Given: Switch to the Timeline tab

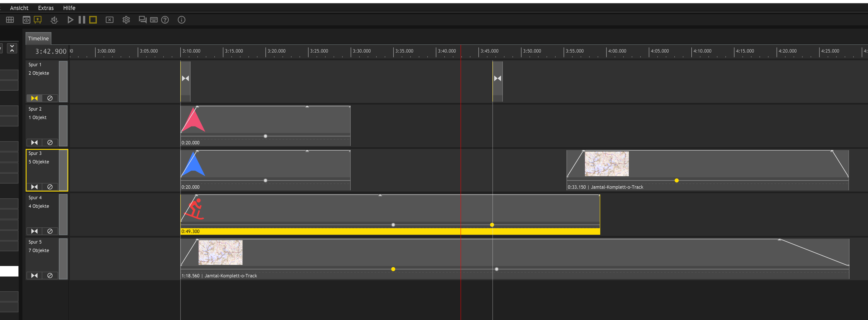Looking at the screenshot, I should click(38, 38).
